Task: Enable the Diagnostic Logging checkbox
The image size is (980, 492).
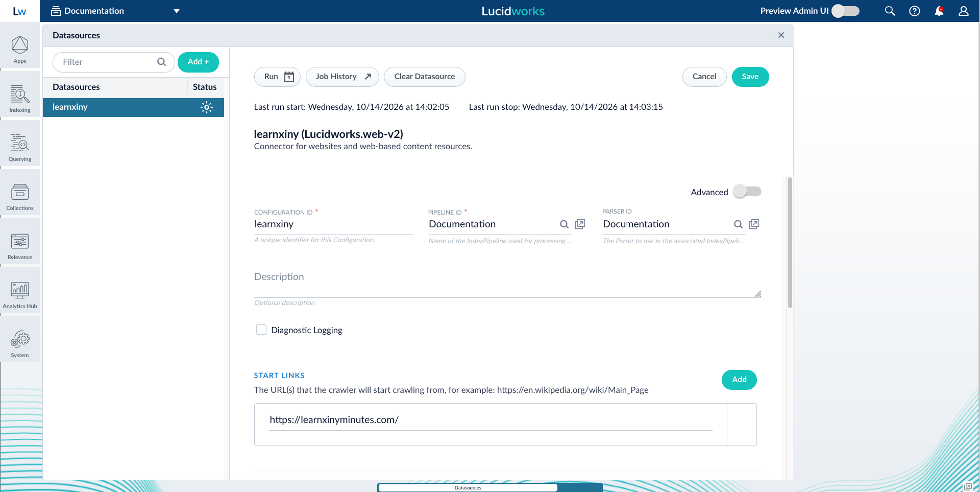Action: pyautogui.click(x=261, y=330)
